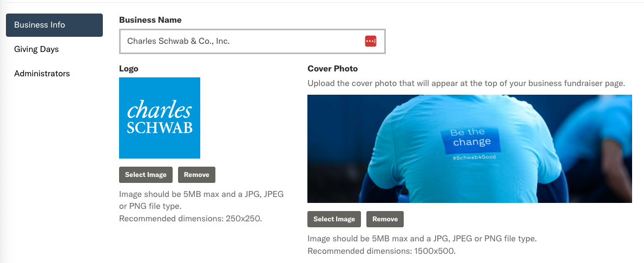Image resolution: width=644 pixels, height=263 pixels.
Task: Click the password manager icon in Business Name field
Action: point(370,41)
